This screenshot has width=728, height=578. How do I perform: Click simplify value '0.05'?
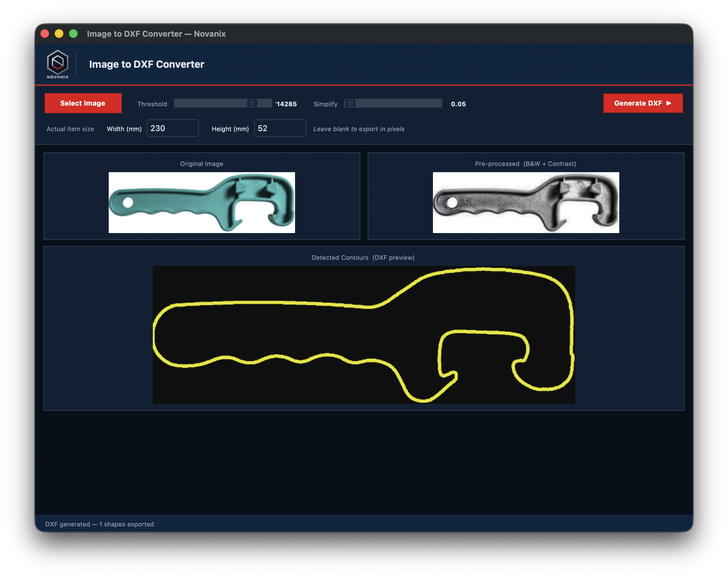[x=458, y=104]
